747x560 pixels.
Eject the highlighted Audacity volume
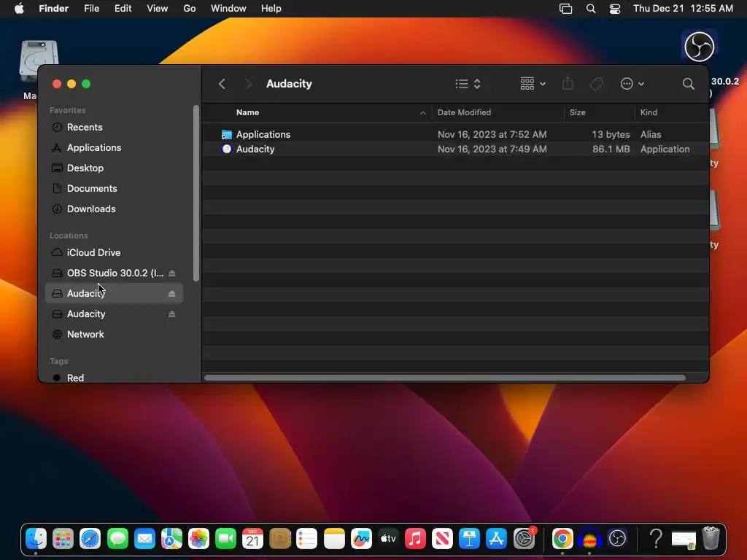[172, 294]
